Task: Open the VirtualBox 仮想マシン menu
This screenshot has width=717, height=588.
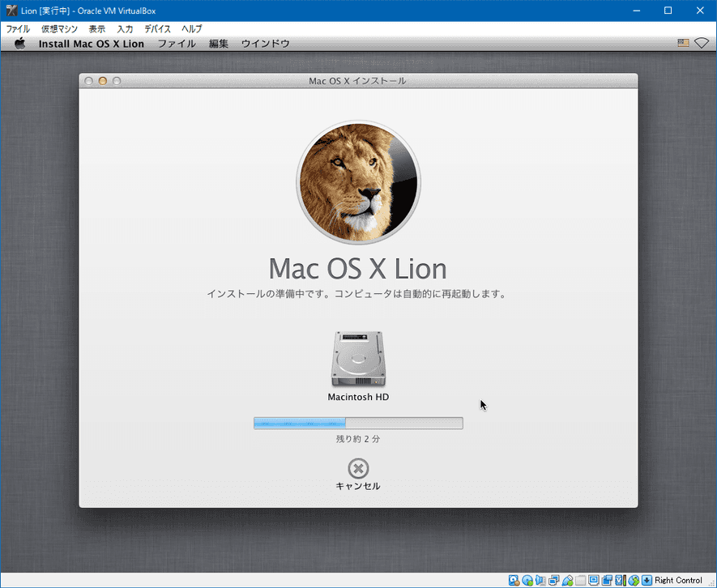Action: pos(59,28)
